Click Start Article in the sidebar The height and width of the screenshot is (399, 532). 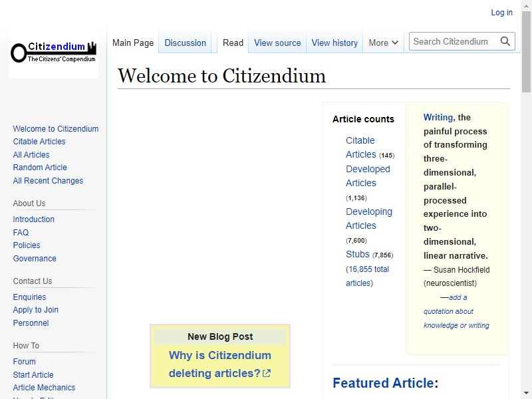point(33,375)
